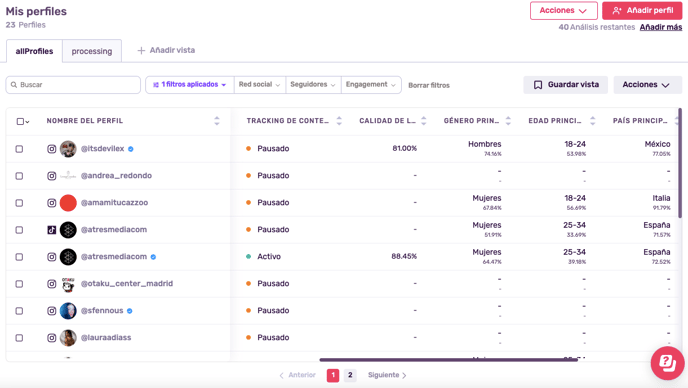The image size is (688, 388).
Task: Go to next page with Siguiente
Action: pyautogui.click(x=387, y=375)
